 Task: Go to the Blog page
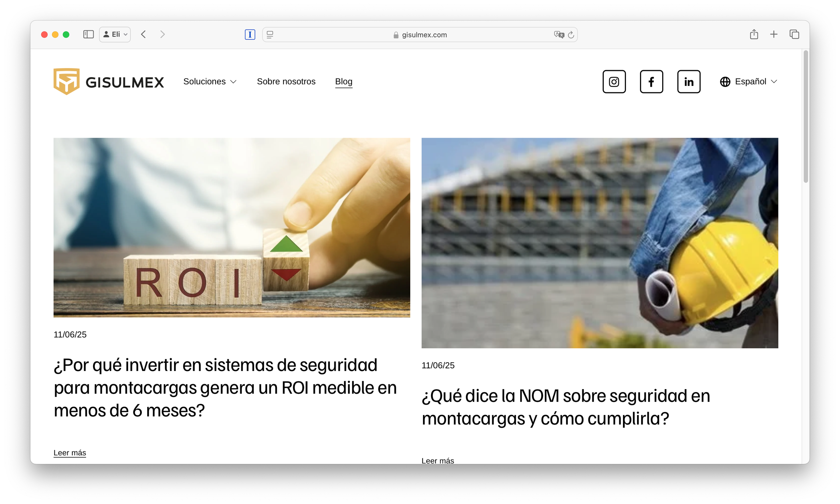(343, 82)
